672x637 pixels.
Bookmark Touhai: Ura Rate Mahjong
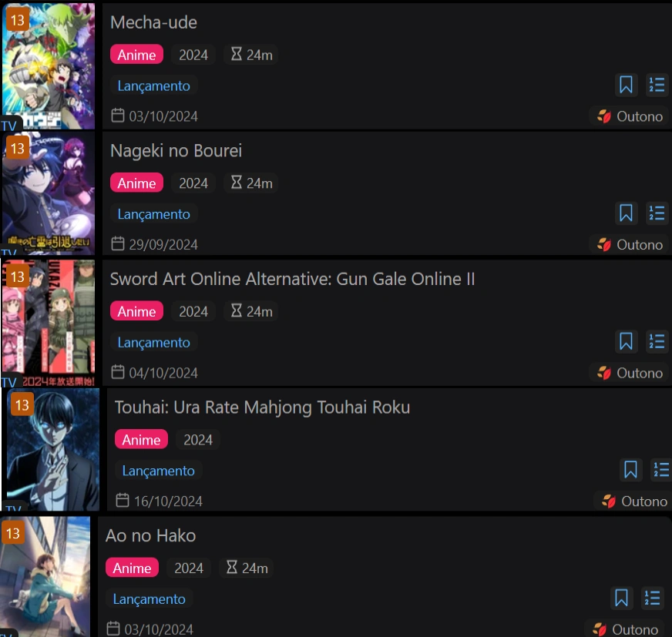click(630, 470)
